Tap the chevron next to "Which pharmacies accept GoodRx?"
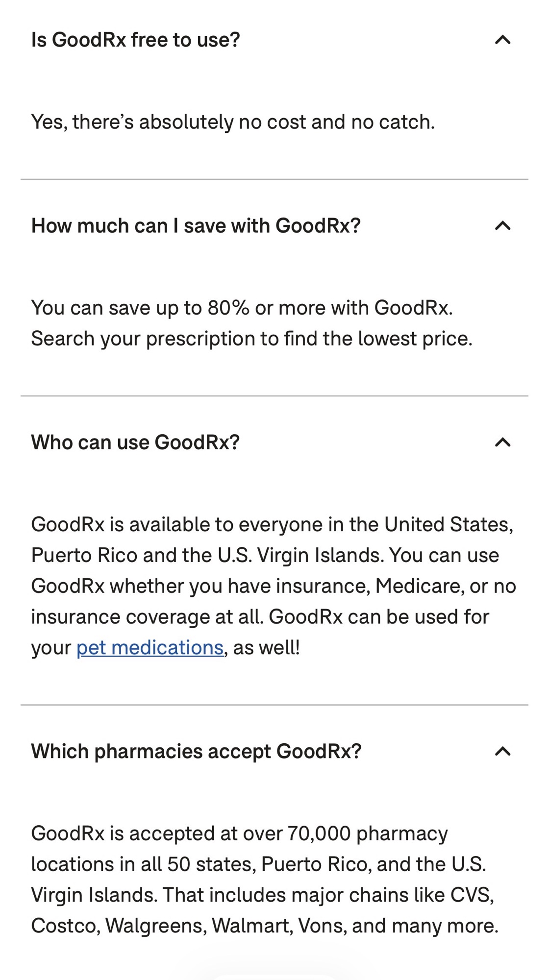The height and width of the screenshot is (980, 549). [x=503, y=751]
